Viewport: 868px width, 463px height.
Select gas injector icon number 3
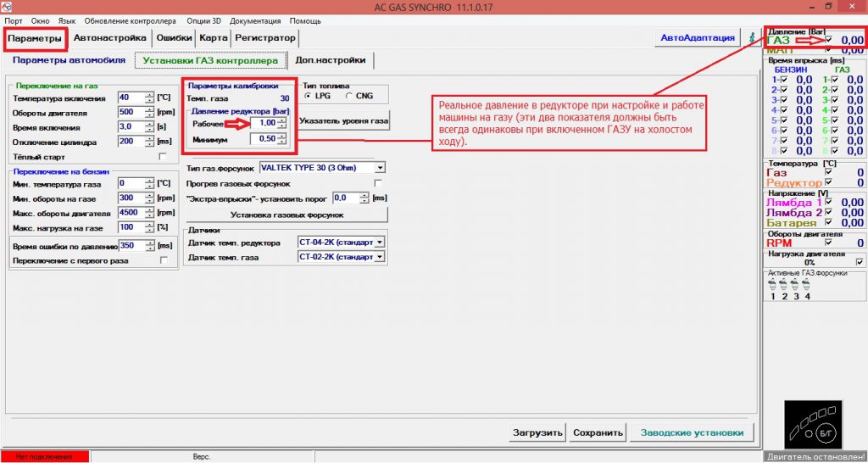tap(795, 285)
